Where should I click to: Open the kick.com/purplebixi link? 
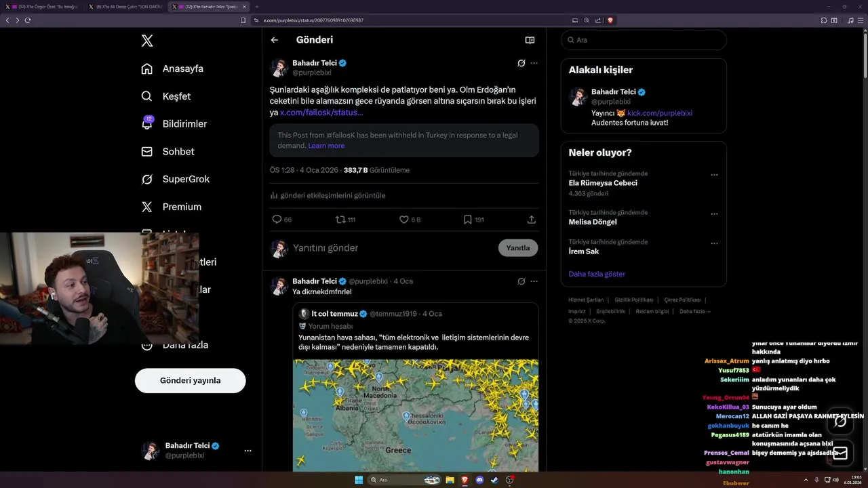(660, 113)
